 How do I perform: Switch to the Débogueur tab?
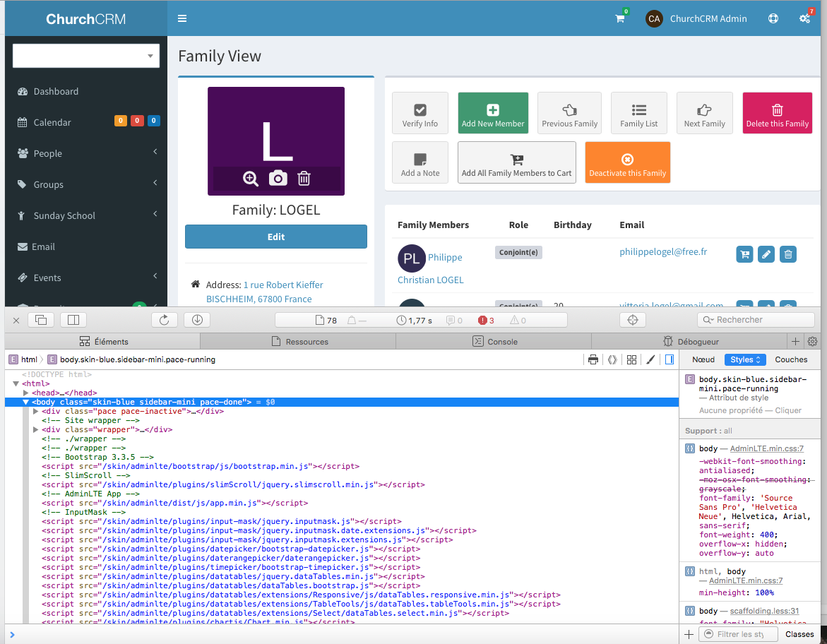coord(690,341)
